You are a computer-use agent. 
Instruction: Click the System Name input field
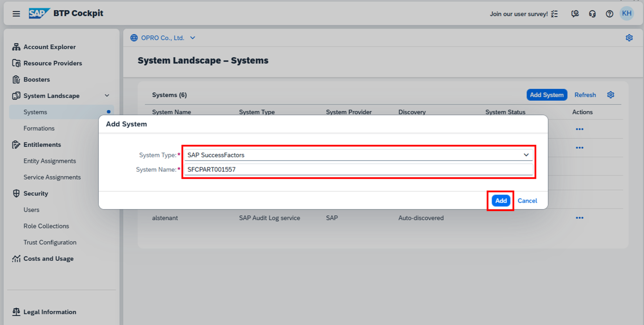click(x=358, y=170)
